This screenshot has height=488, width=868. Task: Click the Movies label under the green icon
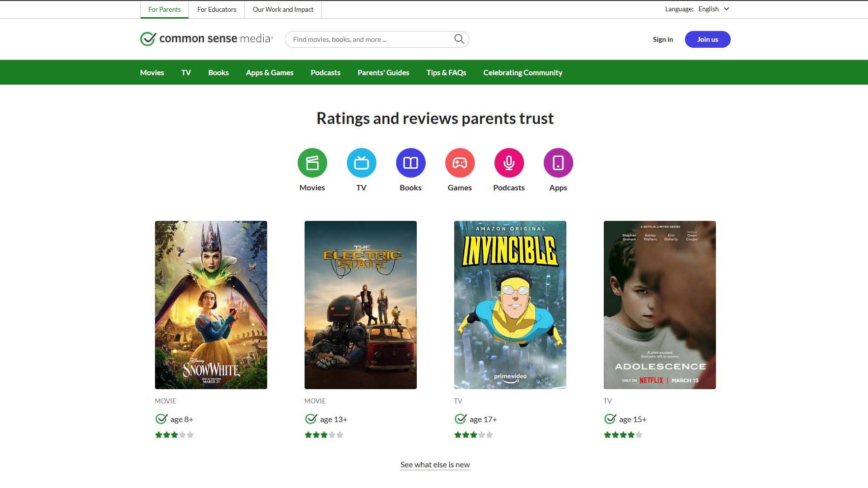[x=312, y=187]
